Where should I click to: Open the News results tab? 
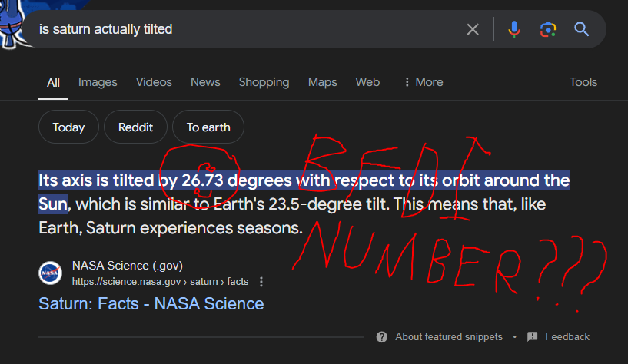click(205, 82)
